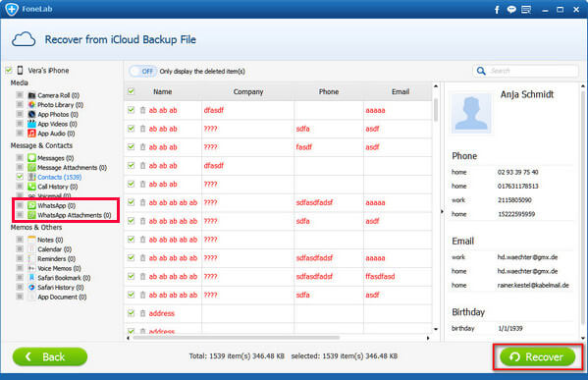Select the App Document icon
Screen dimensions: 588x380
pyautogui.click(x=31, y=297)
